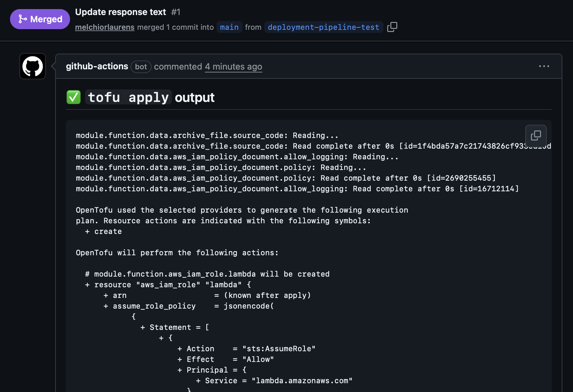Screen dimensions: 573x392
Task: Copy the deployment-pipeline-test branch name
Action: [x=392, y=27]
